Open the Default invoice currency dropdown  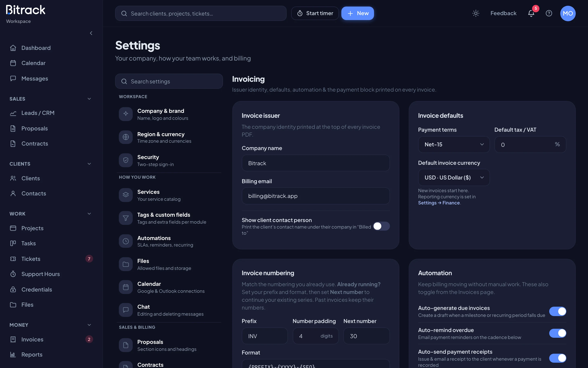pos(454,177)
